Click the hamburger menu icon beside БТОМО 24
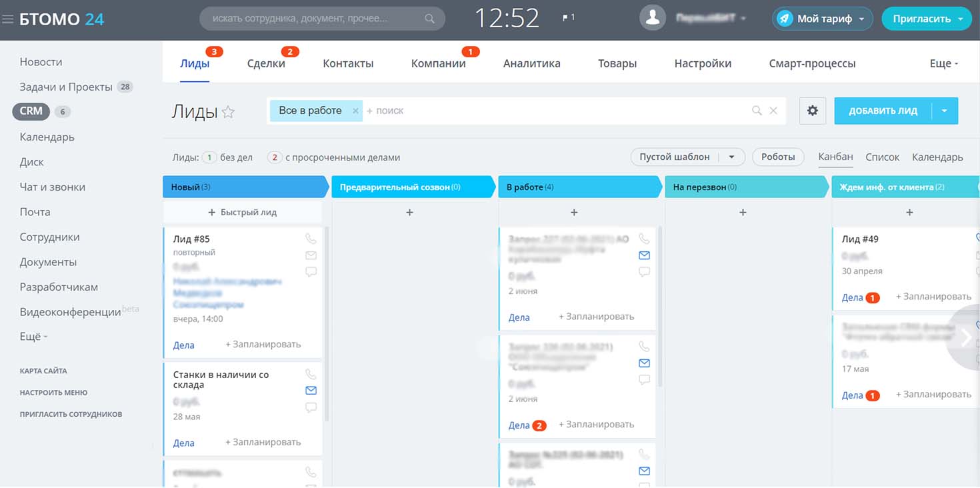 pyautogui.click(x=8, y=19)
